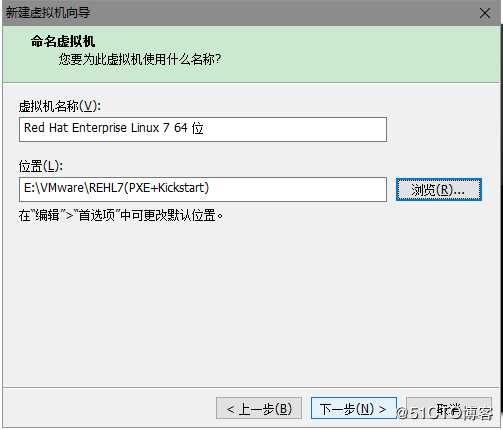Click the virtual machine name input field

click(x=203, y=129)
